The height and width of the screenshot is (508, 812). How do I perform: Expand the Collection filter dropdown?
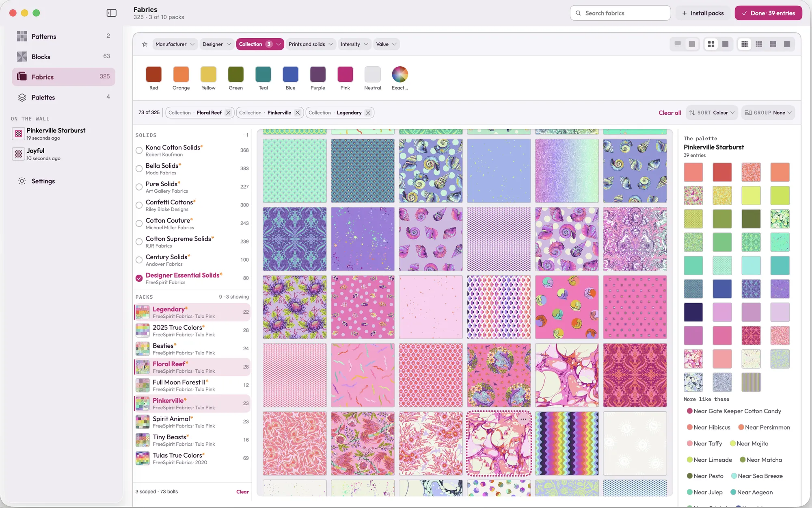coord(260,44)
